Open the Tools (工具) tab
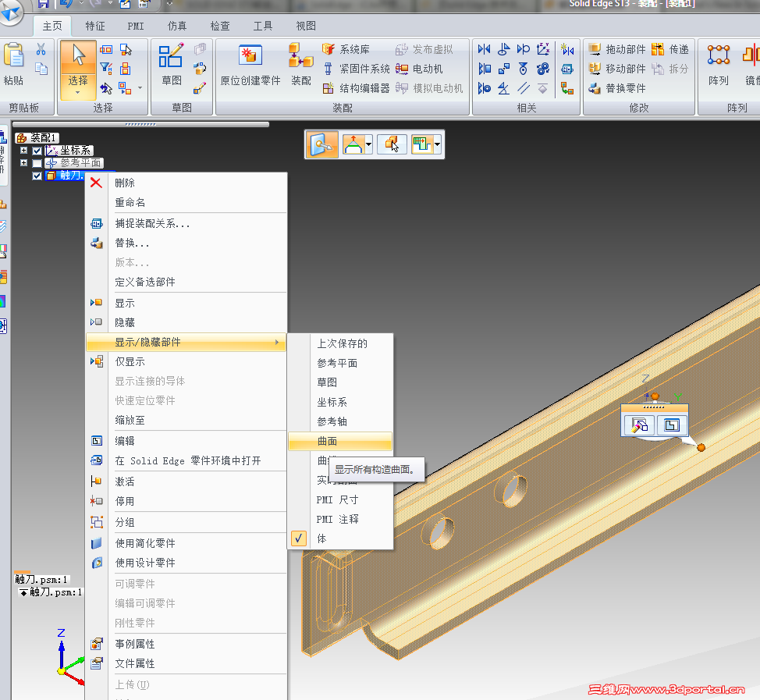This screenshot has height=700, width=760. (x=263, y=27)
